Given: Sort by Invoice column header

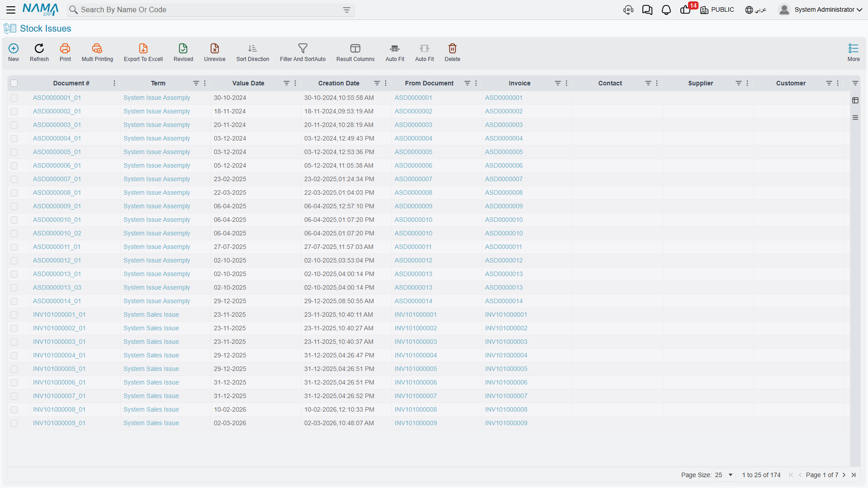Looking at the screenshot, I should point(519,83).
